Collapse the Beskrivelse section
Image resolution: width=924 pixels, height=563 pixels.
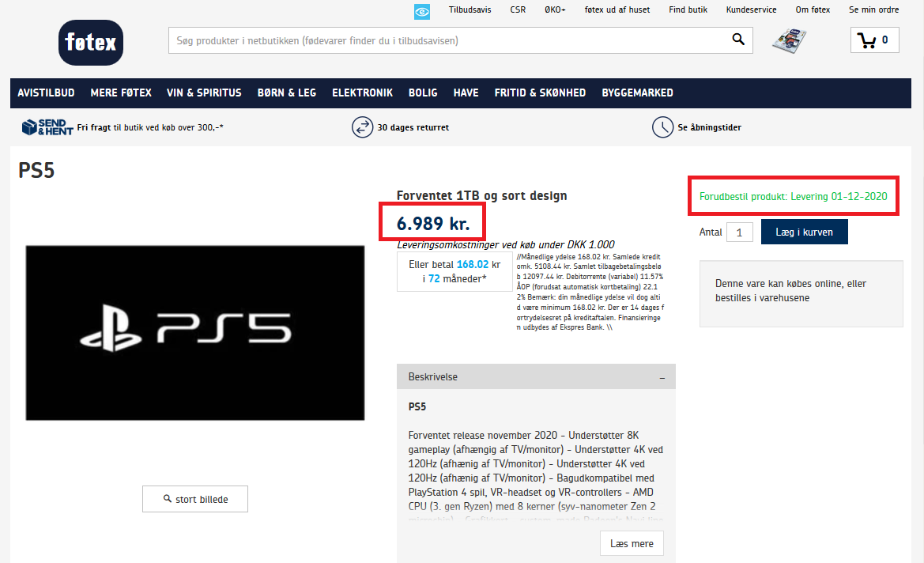pos(662,377)
